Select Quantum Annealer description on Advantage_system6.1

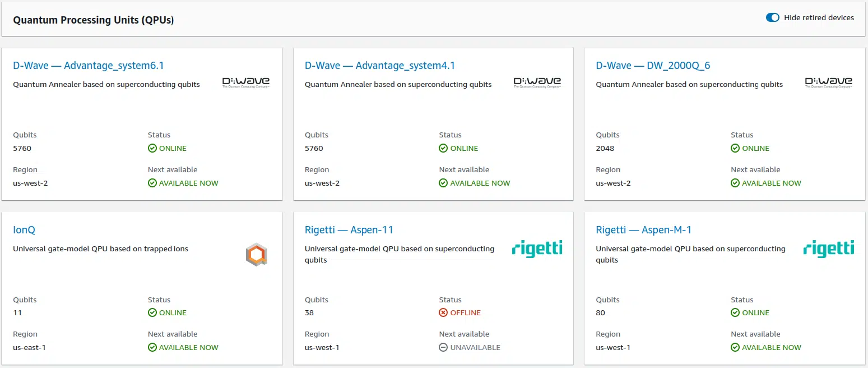click(106, 85)
